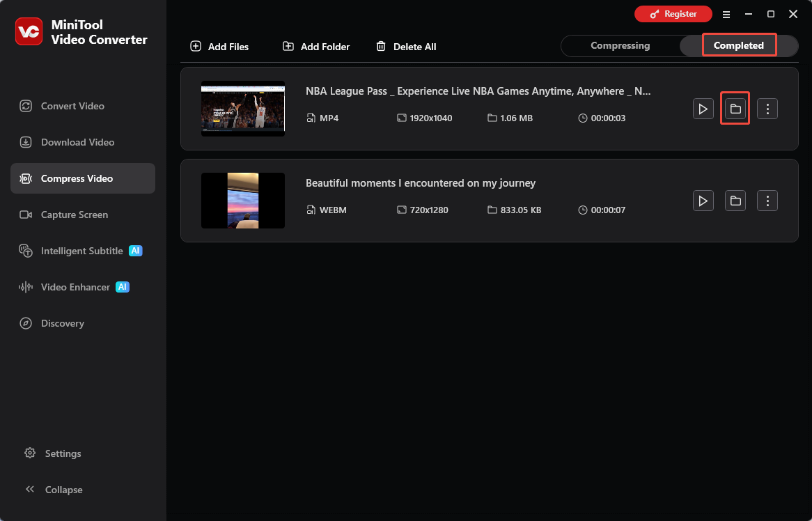Play the NBA League Pass video

point(703,109)
